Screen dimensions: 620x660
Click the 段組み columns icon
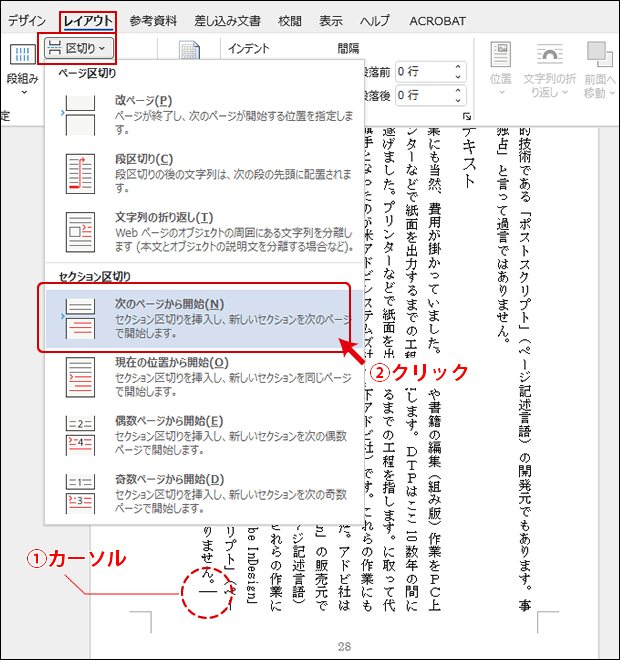coord(23,54)
